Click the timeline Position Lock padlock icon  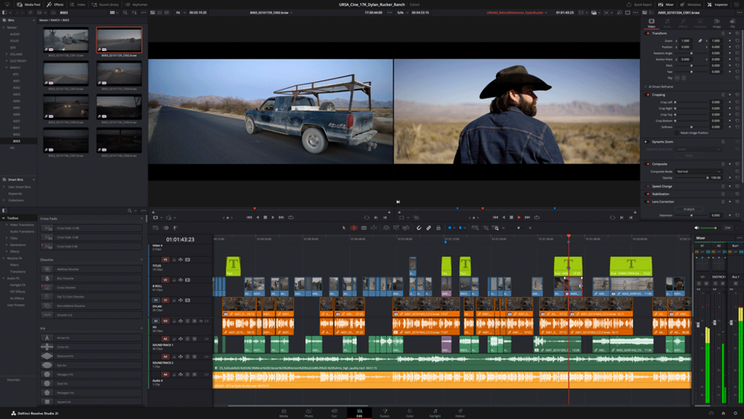coord(438,228)
